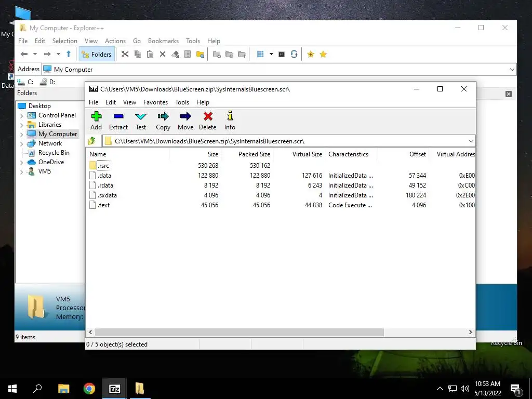Click the Cut scissors icon in Explorer++

[125, 54]
